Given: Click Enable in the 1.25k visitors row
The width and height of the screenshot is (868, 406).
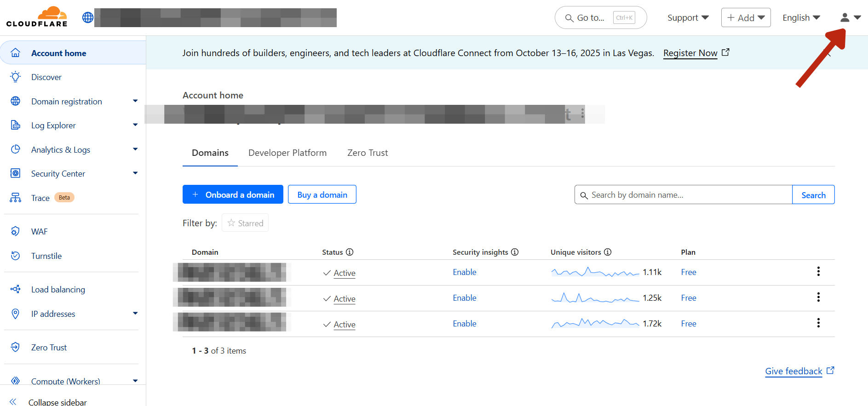Looking at the screenshot, I should pos(465,298).
